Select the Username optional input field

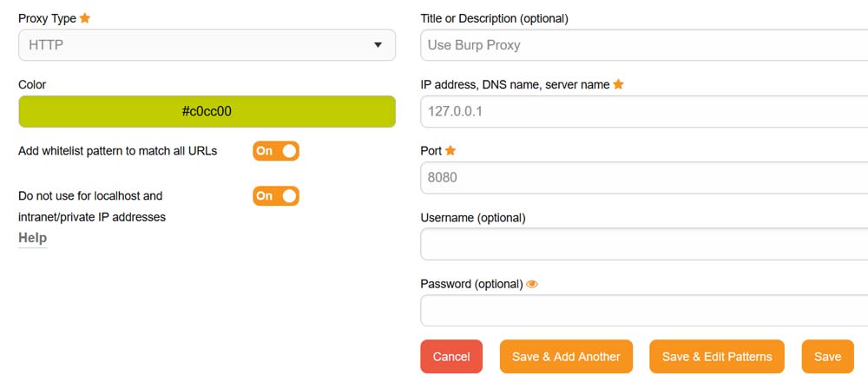(x=642, y=245)
